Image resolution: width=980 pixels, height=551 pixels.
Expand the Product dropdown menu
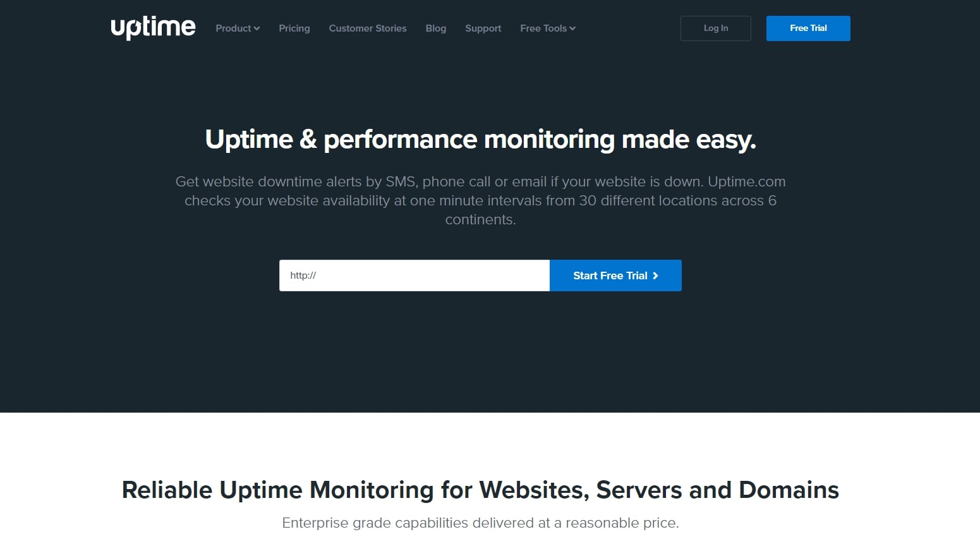(x=238, y=28)
